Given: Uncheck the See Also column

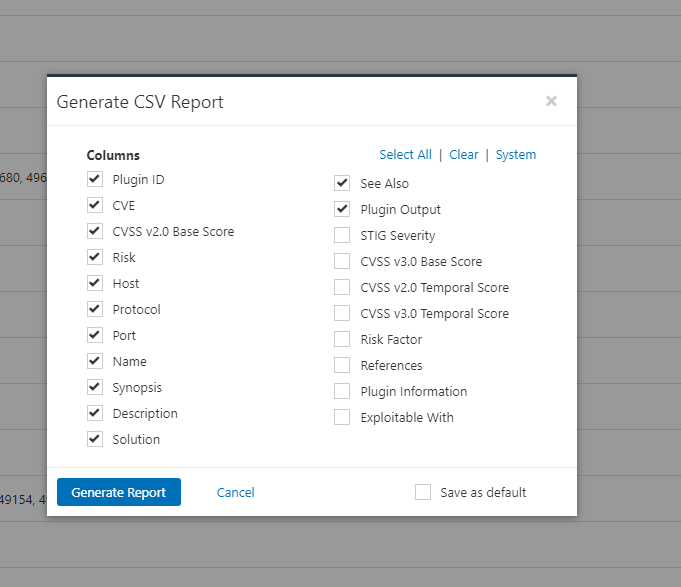Looking at the screenshot, I should pyautogui.click(x=342, y=183).
